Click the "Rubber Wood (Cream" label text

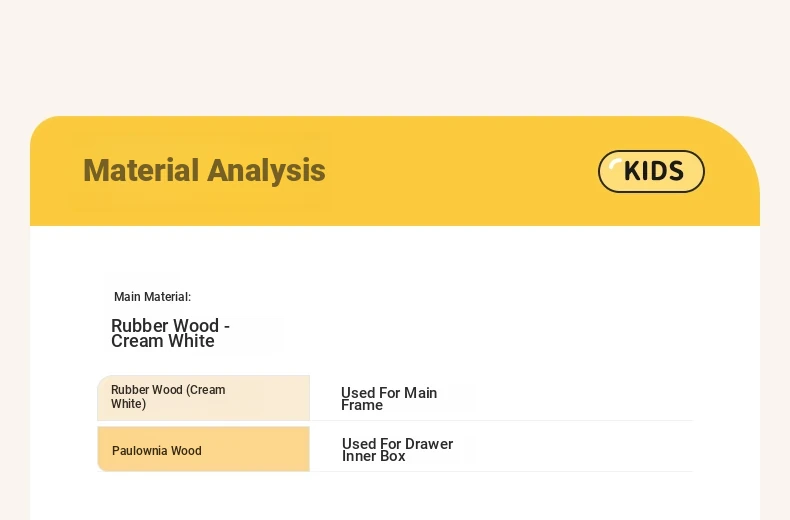tap(168, 389)
